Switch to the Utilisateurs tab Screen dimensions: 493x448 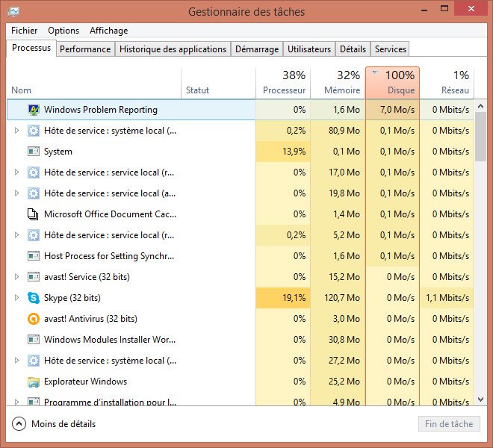(x=309, y=49)
